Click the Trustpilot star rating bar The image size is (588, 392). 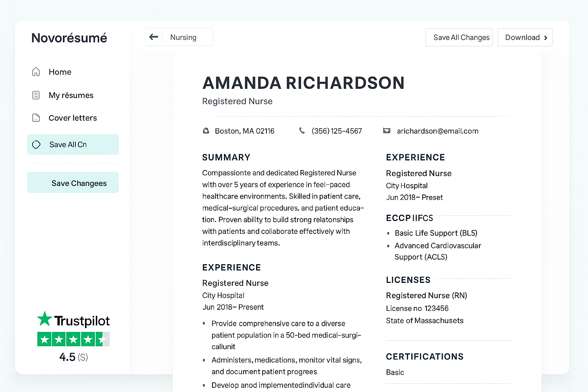tap(73, 339)
